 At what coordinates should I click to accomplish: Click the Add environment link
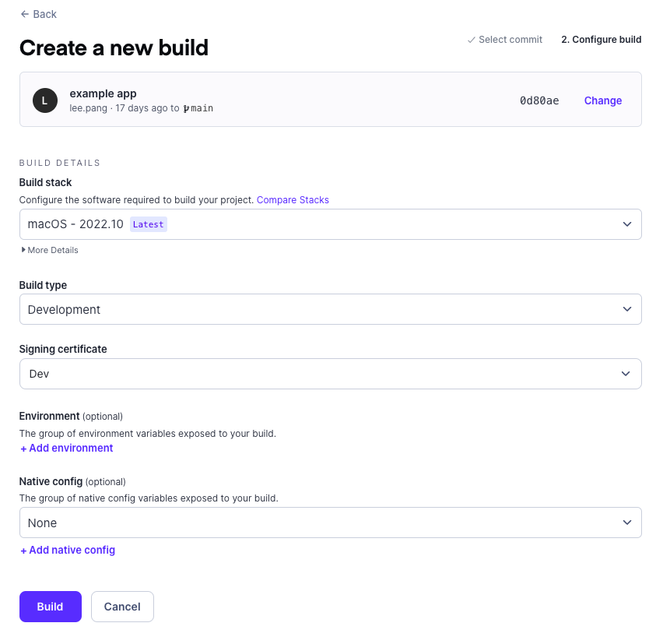(x=67, y=448)
